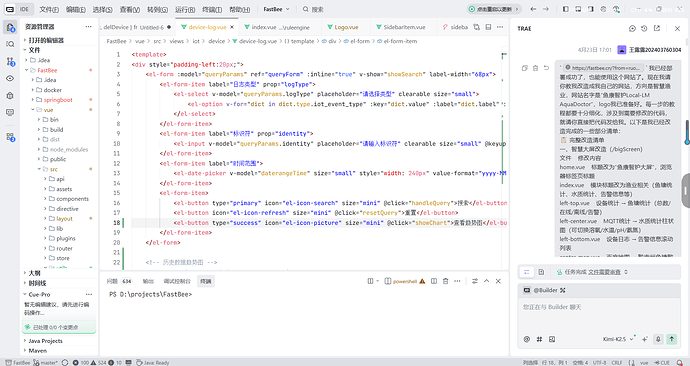Viewport: 690px width, 366px height.
Task: Open the 文件 menu
Action: point(49,9)
